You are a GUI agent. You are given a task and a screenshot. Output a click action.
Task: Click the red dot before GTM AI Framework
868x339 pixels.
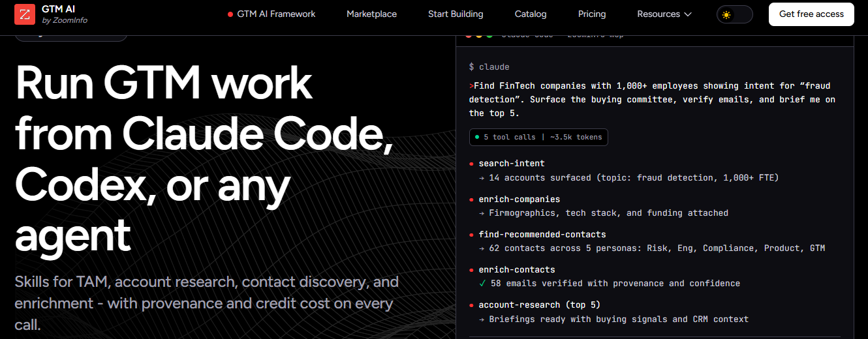[x=230, y=14]
